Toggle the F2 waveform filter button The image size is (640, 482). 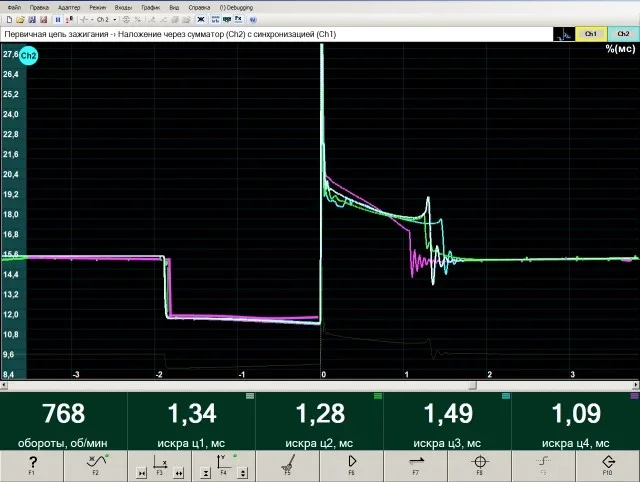pyautogui.click(x=96, y=466)
